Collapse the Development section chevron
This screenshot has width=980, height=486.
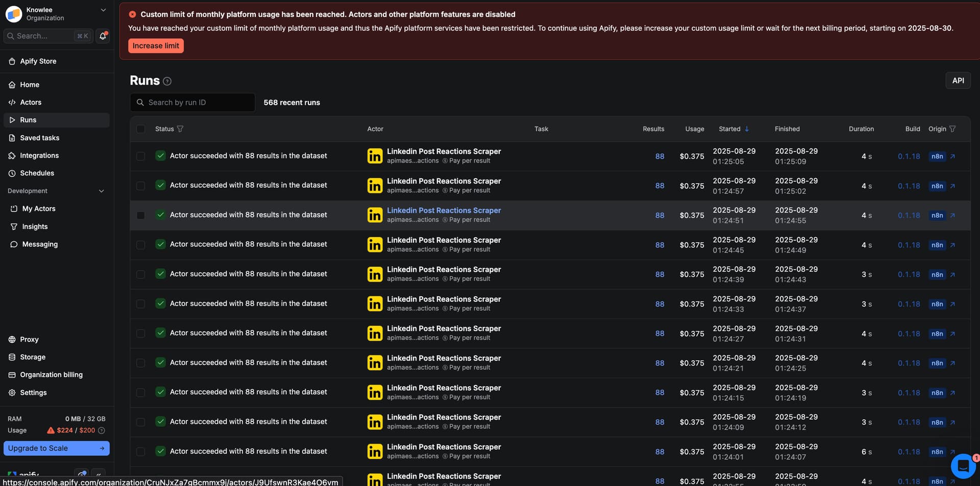101,191
